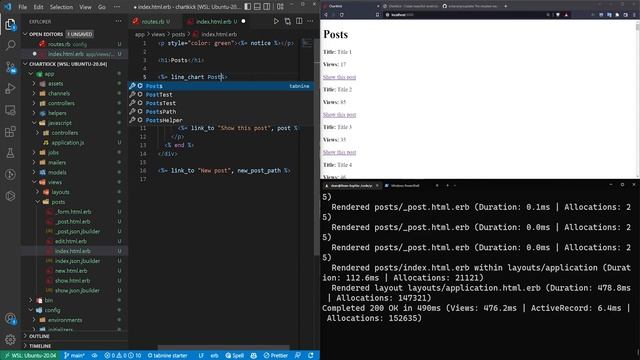Click the Run play icon in editor toolbar
The width and height of the screenshot is (640, 360).
pos(276,21)
